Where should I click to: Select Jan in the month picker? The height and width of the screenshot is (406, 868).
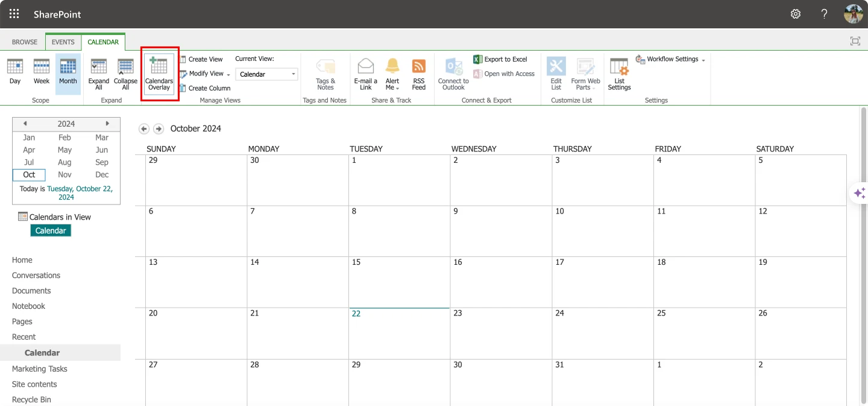coord(29,138)
